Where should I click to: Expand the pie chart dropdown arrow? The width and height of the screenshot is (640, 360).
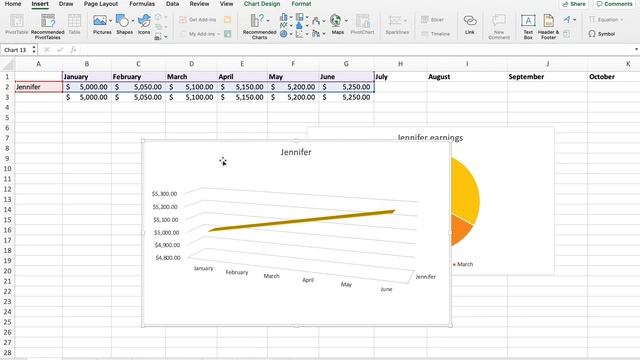coord(291,34)
